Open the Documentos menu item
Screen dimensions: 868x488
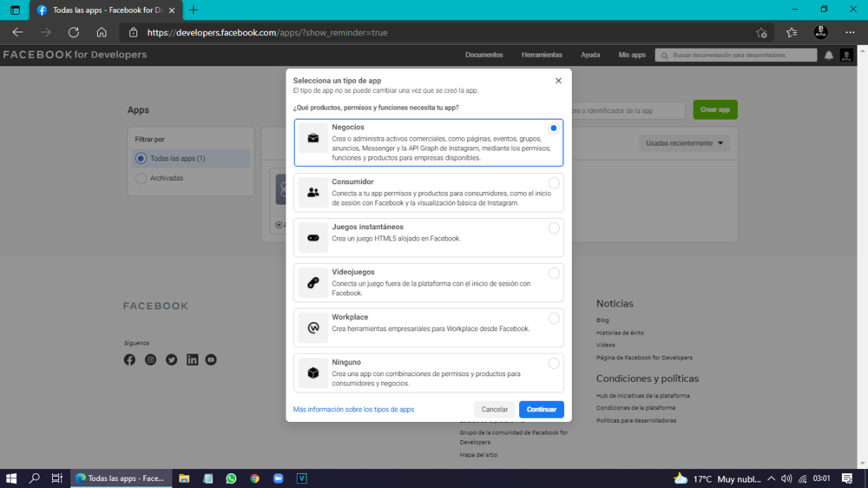483,55
